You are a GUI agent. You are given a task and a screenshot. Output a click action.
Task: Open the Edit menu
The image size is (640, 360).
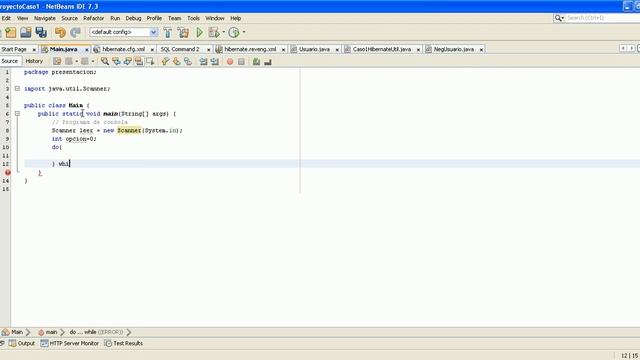(x=6, y=18)
